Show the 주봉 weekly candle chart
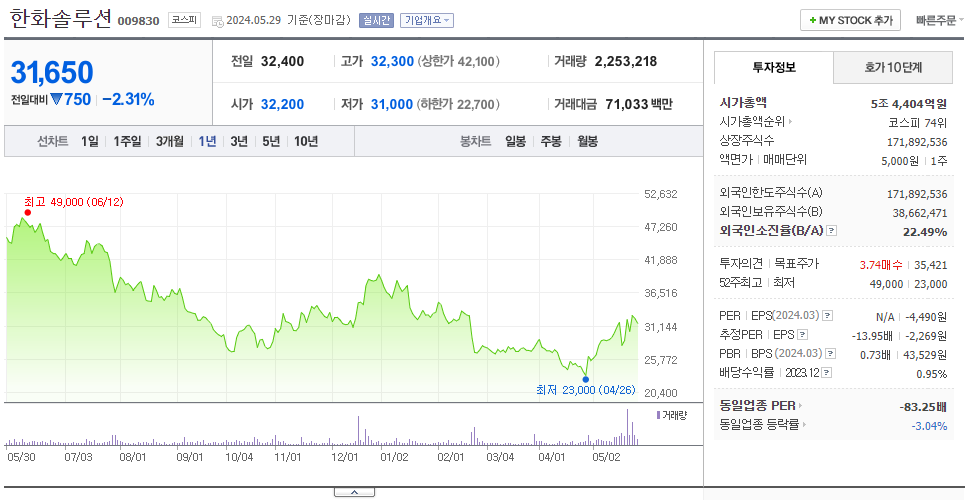 [551, 141]
